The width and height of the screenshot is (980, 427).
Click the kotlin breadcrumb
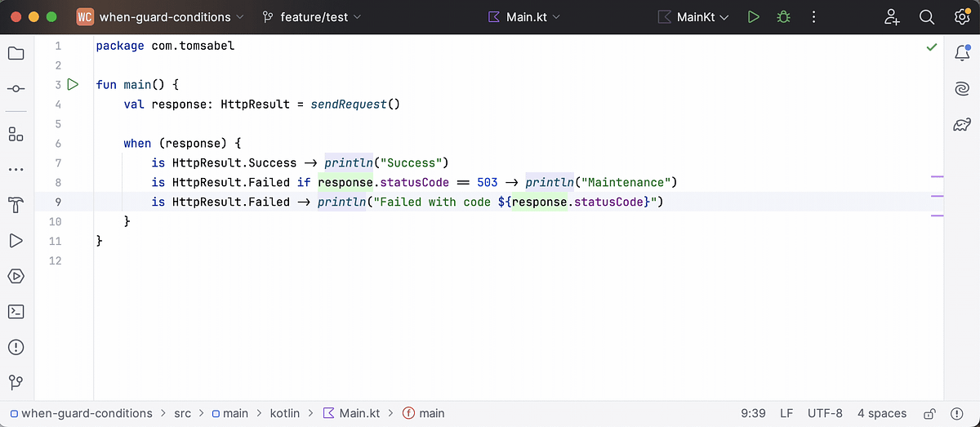[x=286, y=414]
